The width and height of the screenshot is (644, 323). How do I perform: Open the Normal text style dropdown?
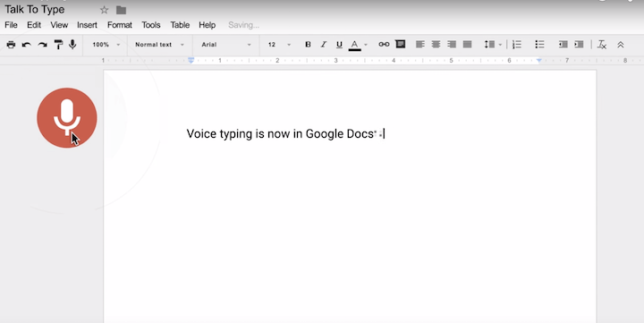159,45
